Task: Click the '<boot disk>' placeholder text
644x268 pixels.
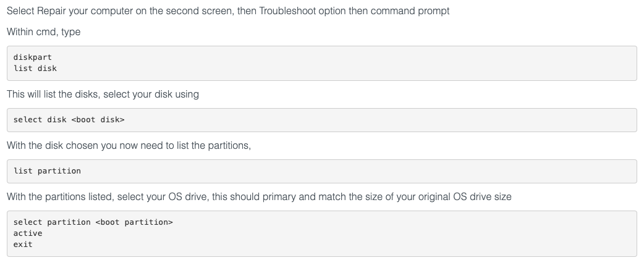Action: tap(98, 120)
